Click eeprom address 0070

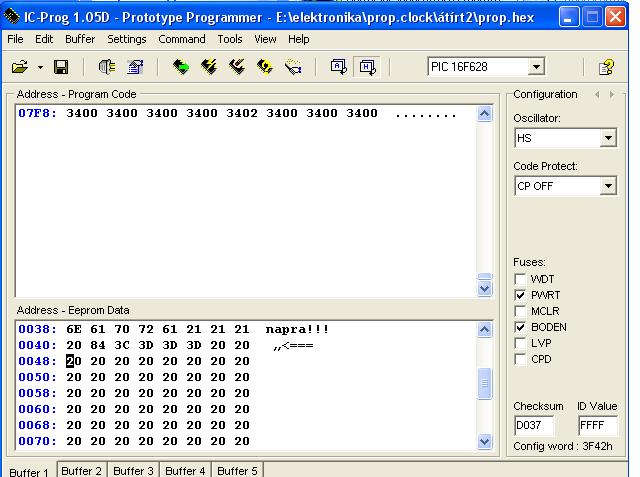[37, 441]
